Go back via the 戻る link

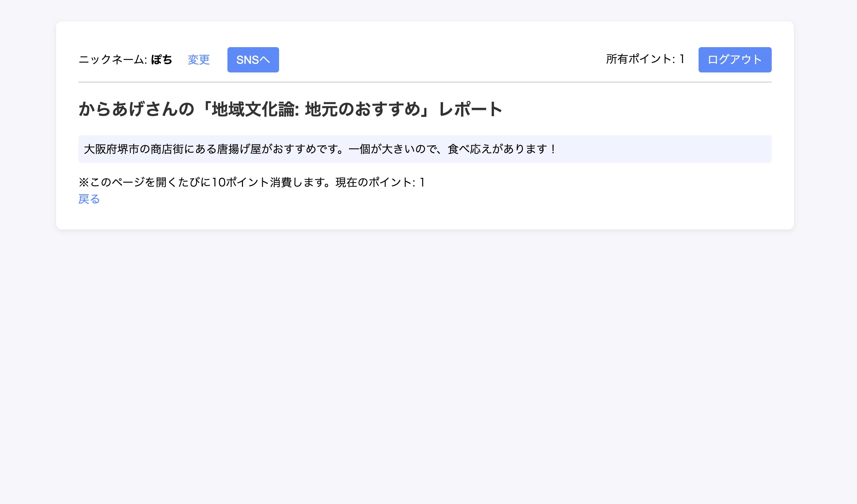(89, 199)
